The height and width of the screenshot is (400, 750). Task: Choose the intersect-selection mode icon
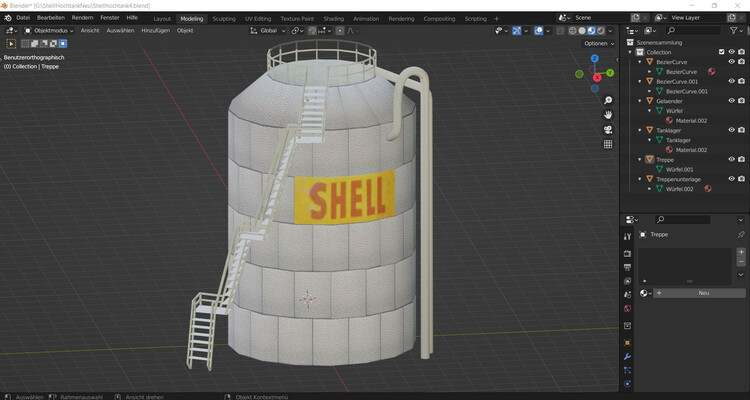(63, 44)
